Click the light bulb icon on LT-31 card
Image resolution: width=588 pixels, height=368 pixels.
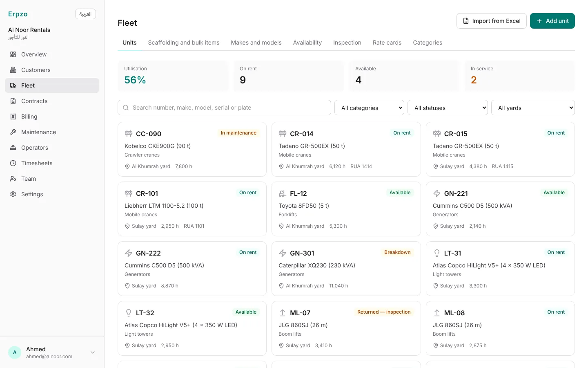pyautogui.click(x=437, y=253)
